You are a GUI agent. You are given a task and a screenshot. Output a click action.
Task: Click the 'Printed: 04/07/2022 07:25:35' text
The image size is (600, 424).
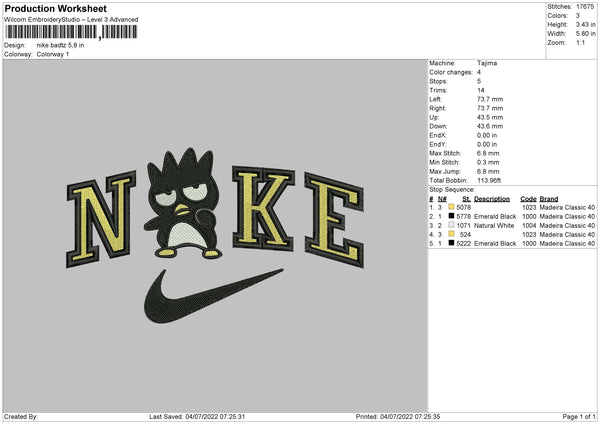click(x=398, y=417)
